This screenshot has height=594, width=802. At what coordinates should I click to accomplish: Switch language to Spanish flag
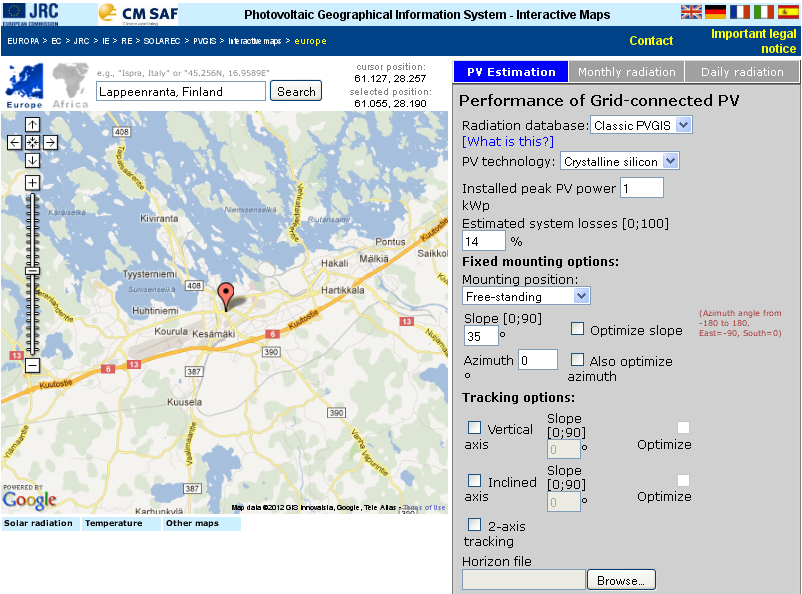tap(788, 12)
